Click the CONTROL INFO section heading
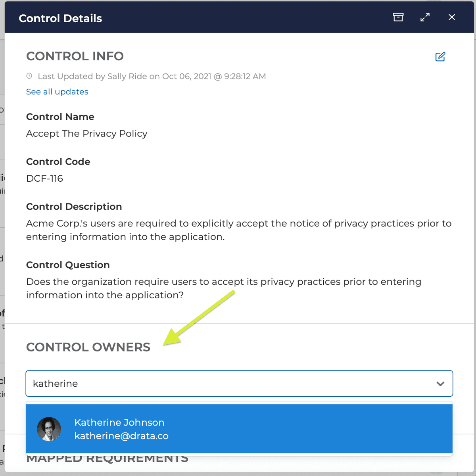The image size is (476, 476). [75, 56]
